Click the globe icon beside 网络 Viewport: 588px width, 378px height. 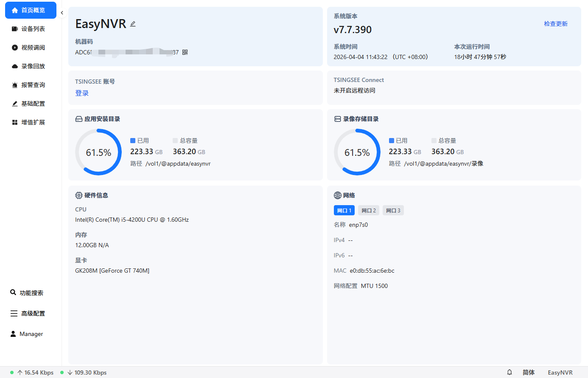click(338, 195)
